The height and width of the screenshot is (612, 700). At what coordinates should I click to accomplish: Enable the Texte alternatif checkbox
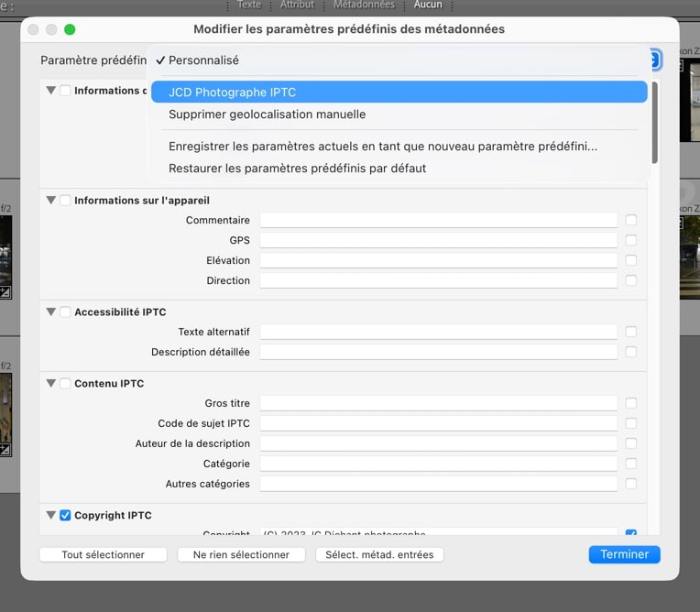(630, 332)
